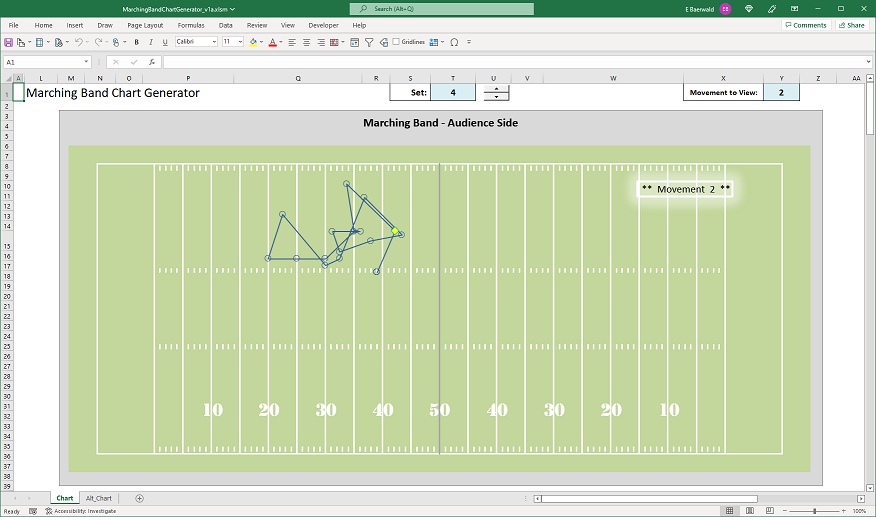Insert a symbol with Omega icon
This screenshot has width=876, height=517.
point(454,42)
